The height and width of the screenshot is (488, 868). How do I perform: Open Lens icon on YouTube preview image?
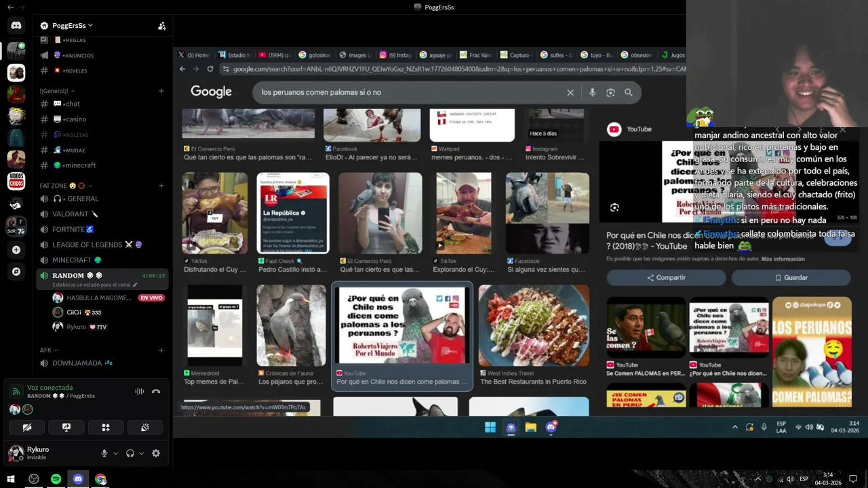(x=614, y=207)
